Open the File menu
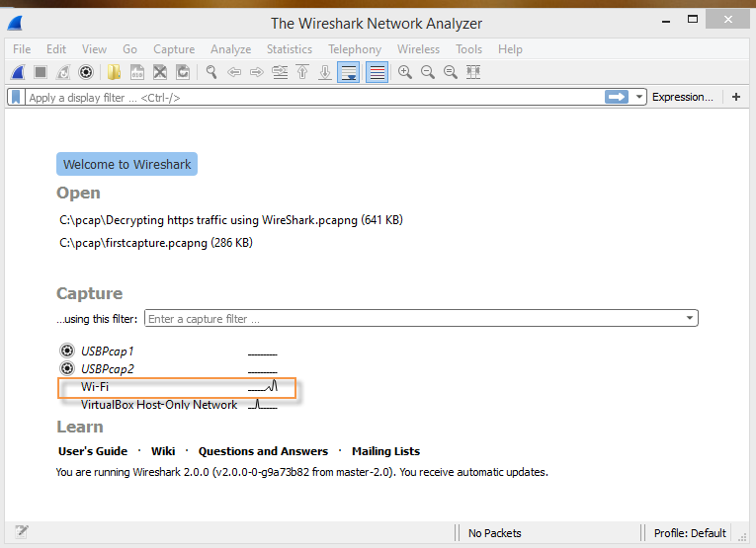Screen dimensions: 756x548 (22, 49)
